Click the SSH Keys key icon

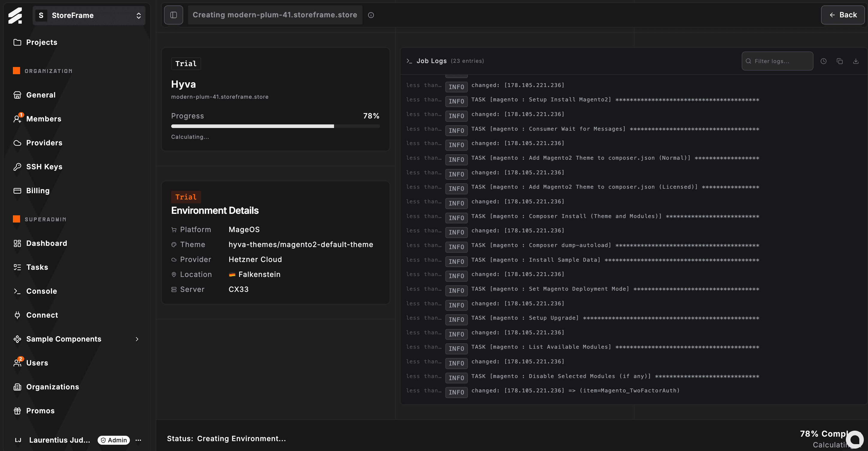click(x=17, y=167)
